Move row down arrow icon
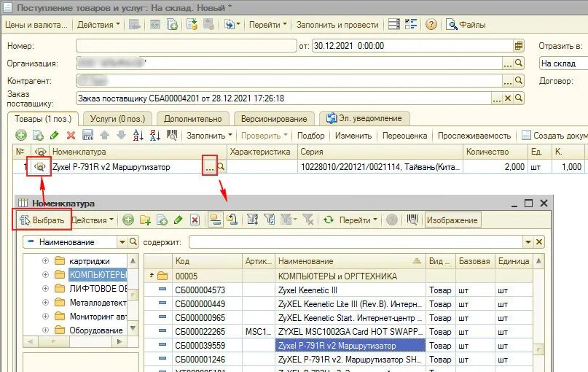The height and width of the screenshot is (372, 588). (x=121, y=136)
